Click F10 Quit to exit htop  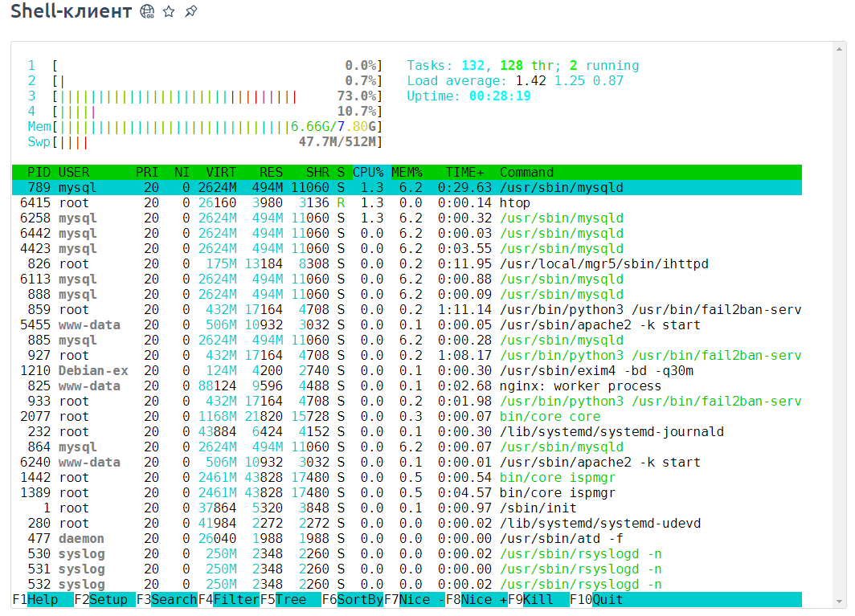coord(607,599)
